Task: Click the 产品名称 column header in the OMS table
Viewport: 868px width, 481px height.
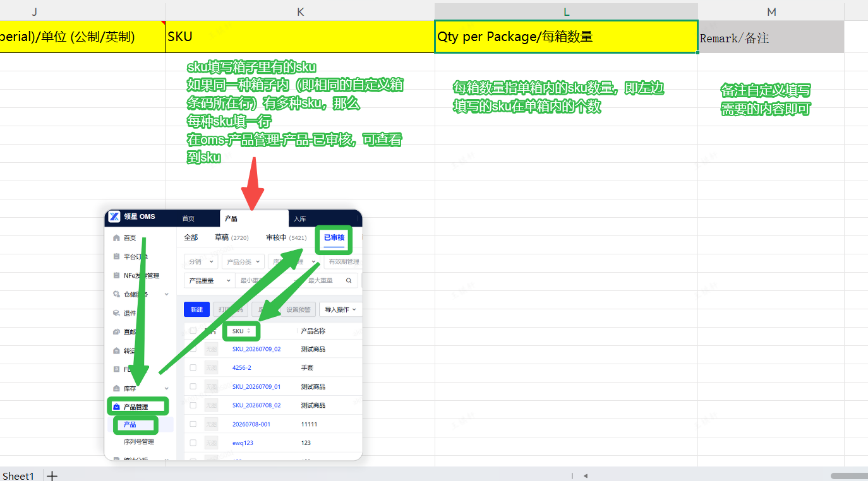Action: coord(313,331)
